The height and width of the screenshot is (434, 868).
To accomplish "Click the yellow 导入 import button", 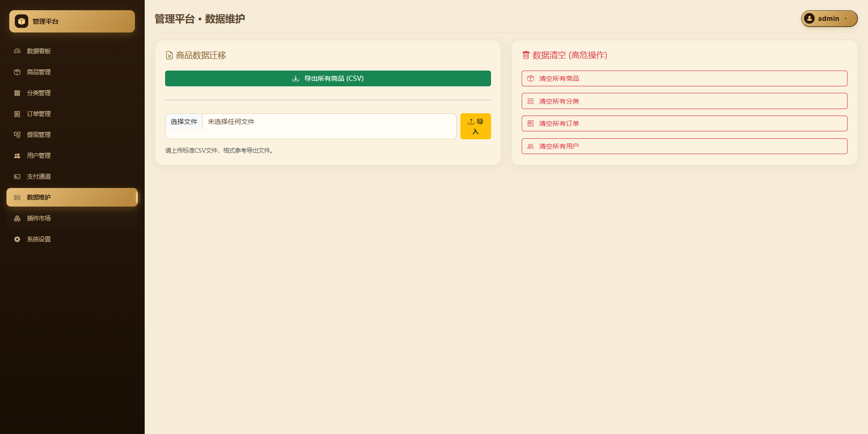I will [x=476, y=126].
